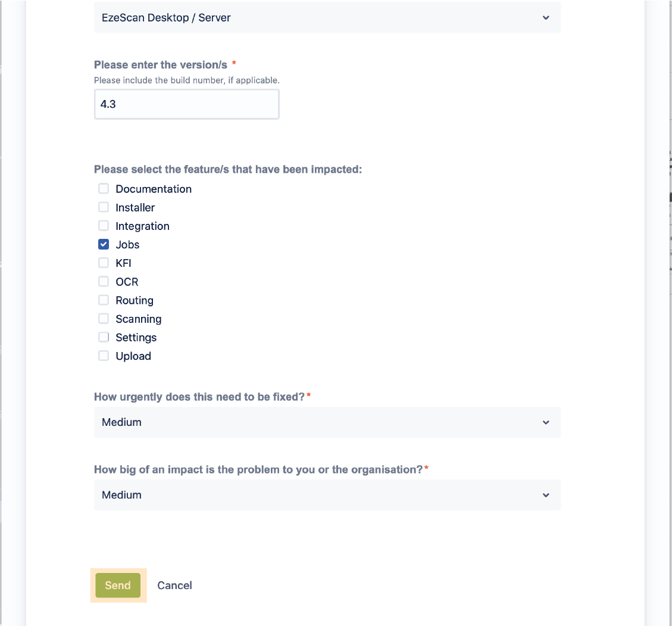The width and height of the screenshot is (672, 626).
Task: Tick the Integration checkbox
Action: [x=104, y=226]
